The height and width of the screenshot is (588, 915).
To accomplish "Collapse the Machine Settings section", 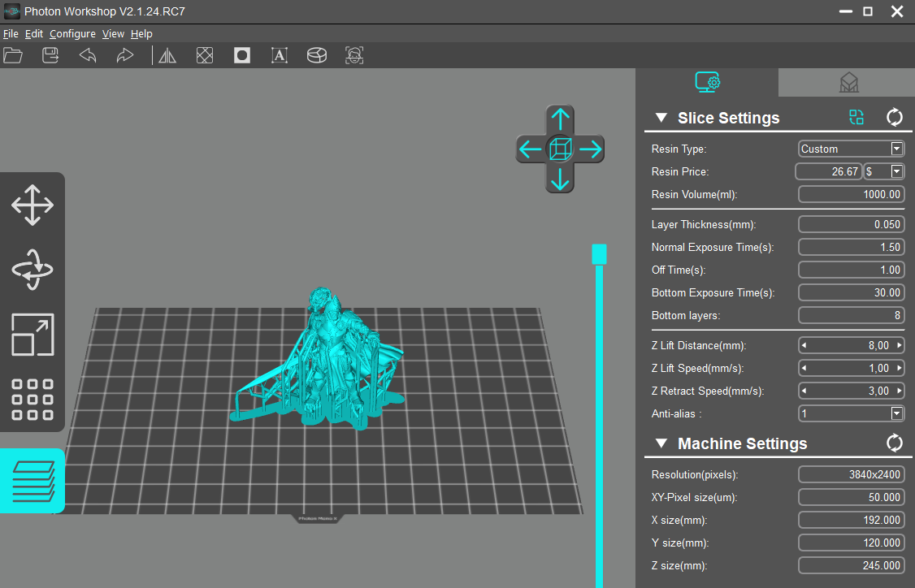I will (x=661, y=443).
